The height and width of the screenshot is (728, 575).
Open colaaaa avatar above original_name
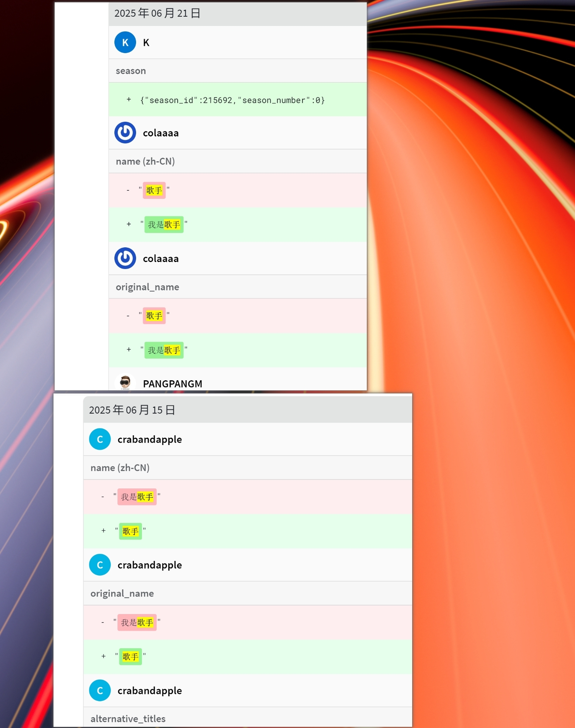coord(125,258)
